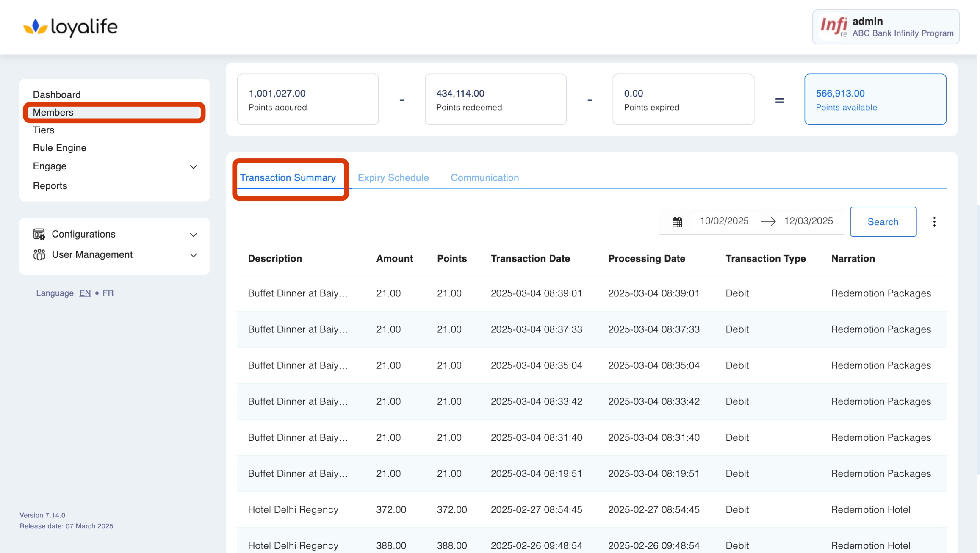Open the Points available card
The image size is (980, 553).
click(875, 100)
